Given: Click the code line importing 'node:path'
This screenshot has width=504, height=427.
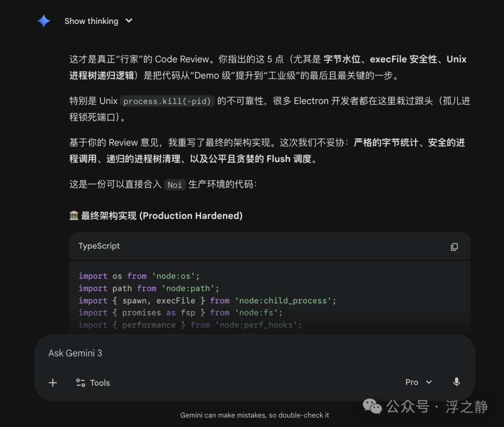Looking at the screenshot, I should (x=149, y=288).
